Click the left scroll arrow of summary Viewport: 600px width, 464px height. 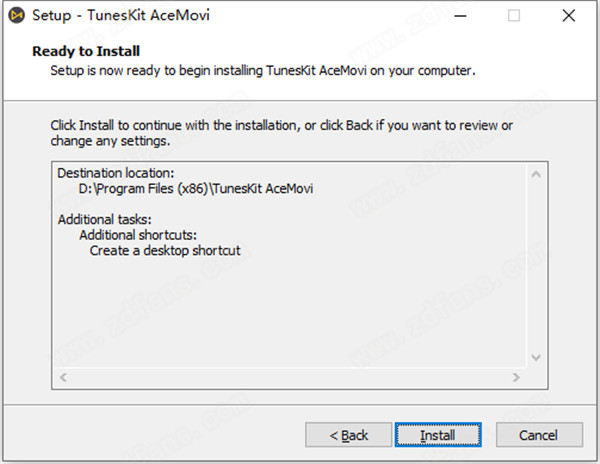(63, 378)
